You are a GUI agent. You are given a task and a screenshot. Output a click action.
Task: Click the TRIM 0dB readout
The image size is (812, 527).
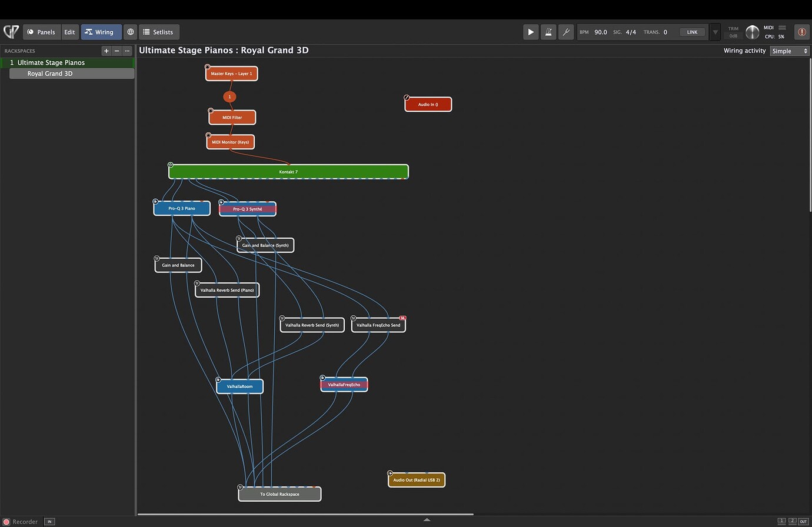pos(733,36)
